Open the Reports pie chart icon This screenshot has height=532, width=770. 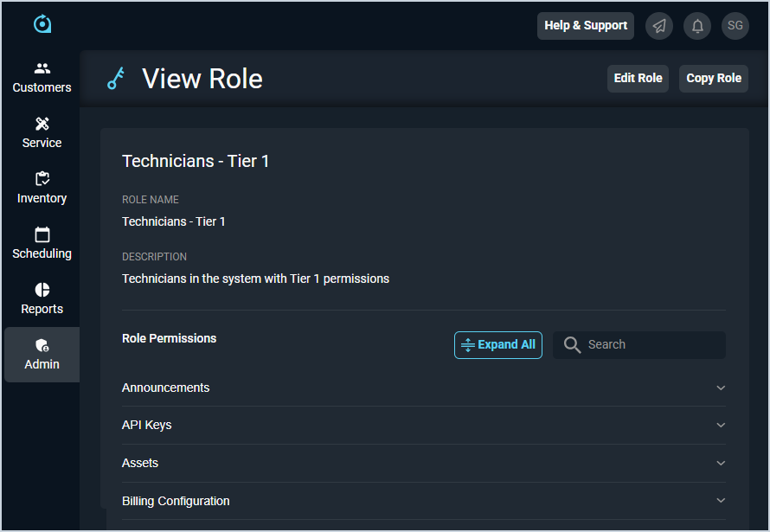pos(42,290)
